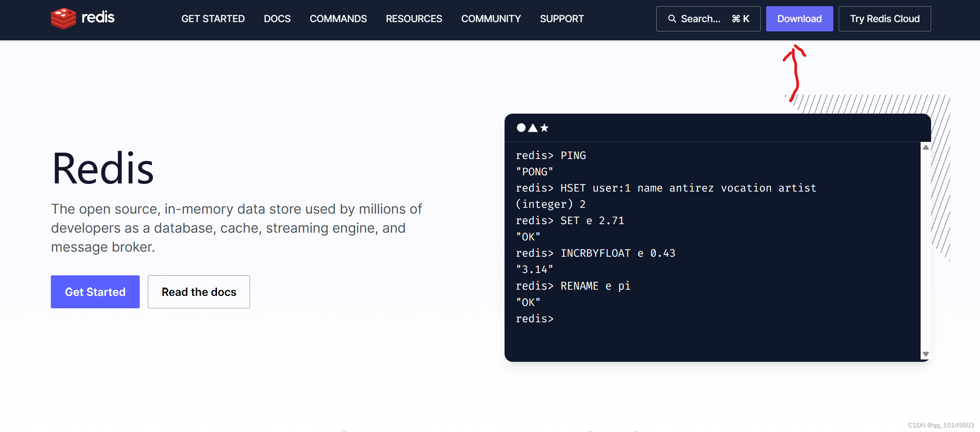This screenshot has width=980, height=432.
Task: Click the circle icon in terminal header
Action: (x=521, y=128)
